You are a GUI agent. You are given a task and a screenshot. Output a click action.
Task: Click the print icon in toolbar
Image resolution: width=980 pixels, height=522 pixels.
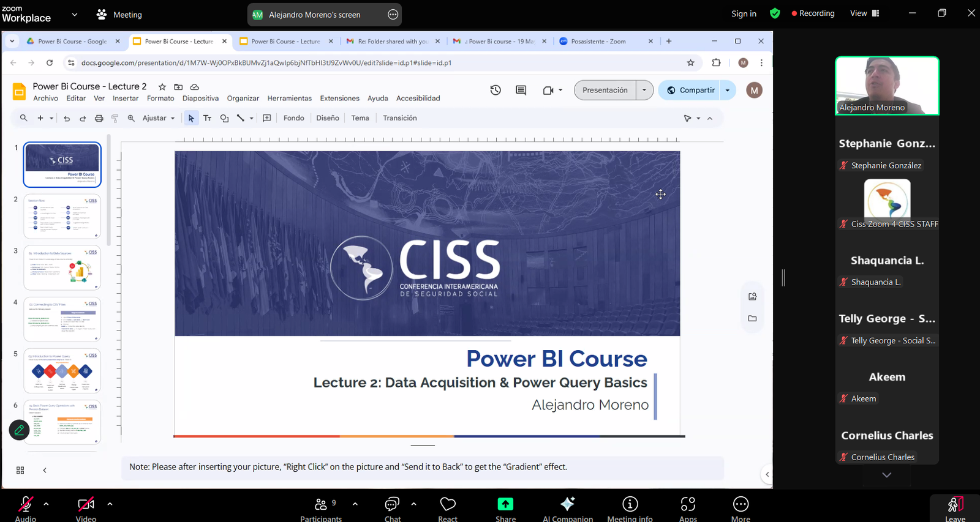tap(99, 118)
